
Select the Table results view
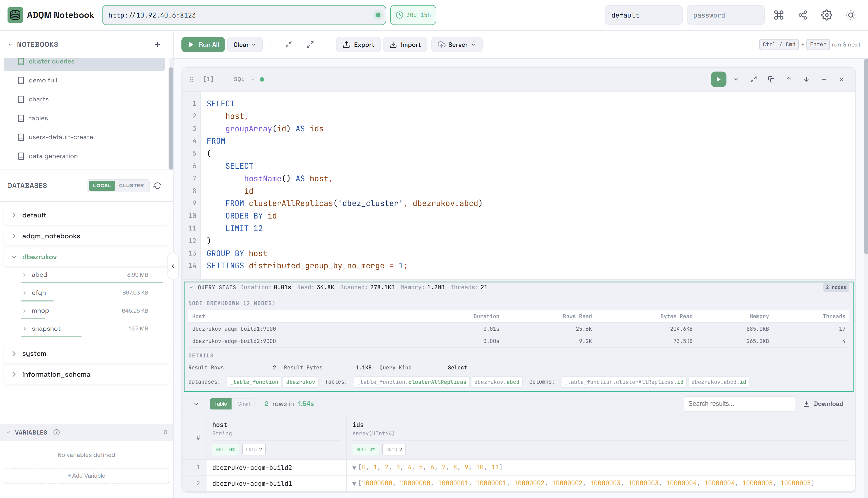[x=220, y=404]
